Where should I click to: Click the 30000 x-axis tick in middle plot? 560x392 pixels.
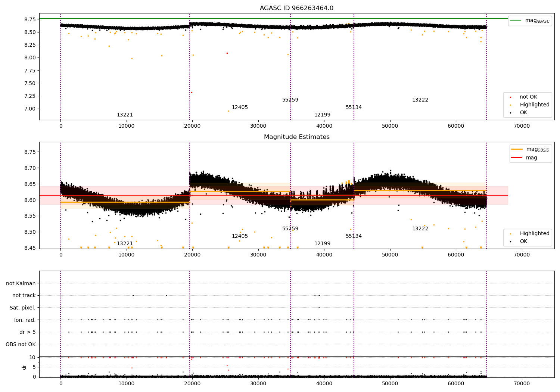[258, 255]
